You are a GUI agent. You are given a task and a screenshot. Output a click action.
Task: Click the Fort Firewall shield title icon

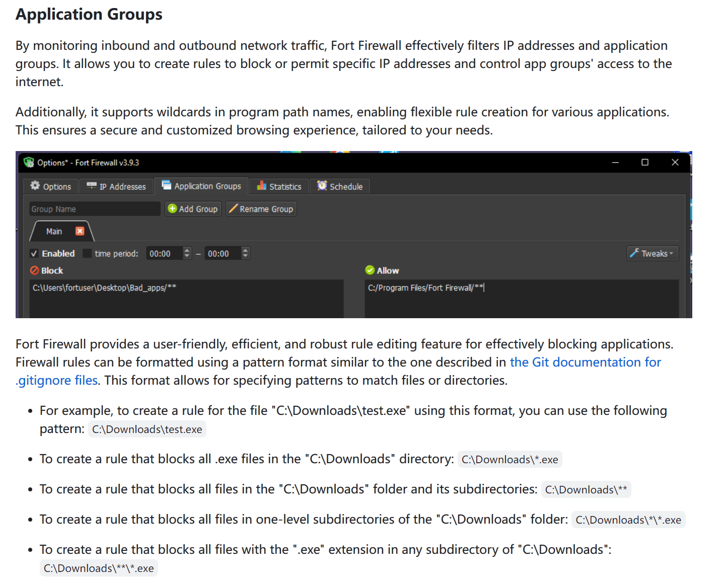pos(29,163)
